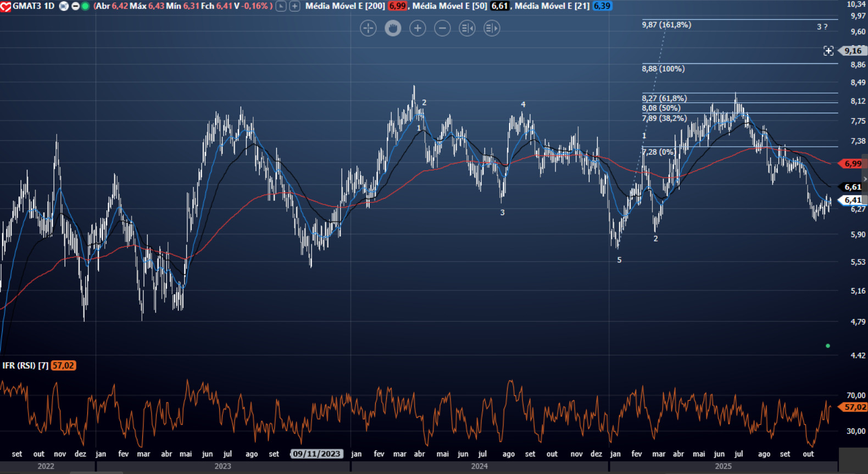Click the Média Móvel E [21] indicator label
This screenshot has height=474, width=868.
coord(552,6)
